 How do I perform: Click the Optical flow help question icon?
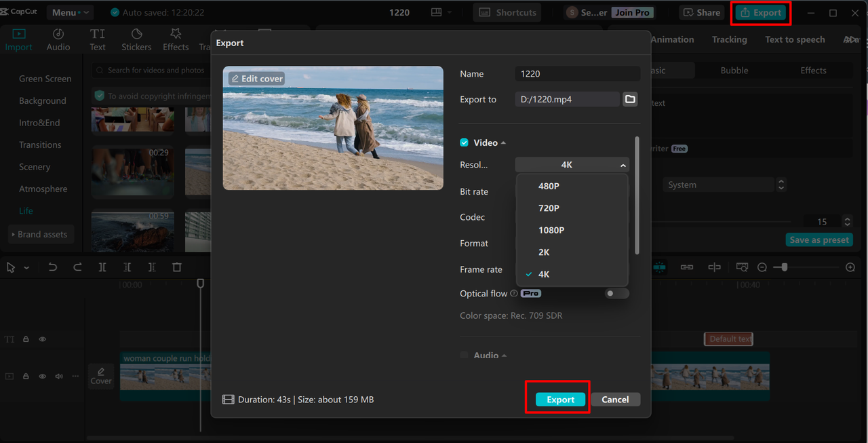pos(514,294)
